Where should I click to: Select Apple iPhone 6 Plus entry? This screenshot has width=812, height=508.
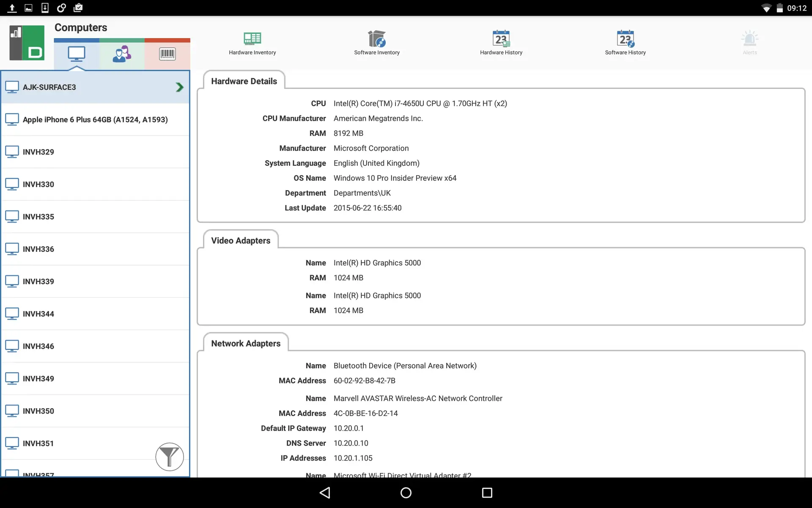point(95,120)
